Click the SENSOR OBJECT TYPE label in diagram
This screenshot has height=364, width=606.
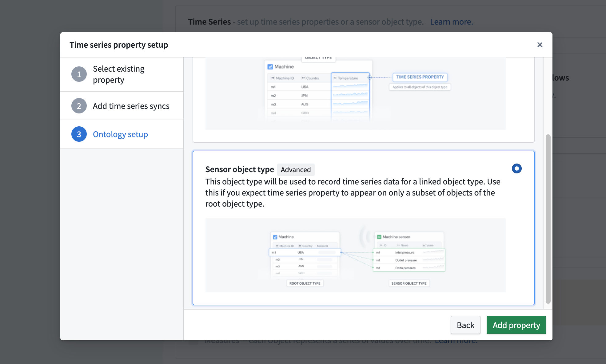(x=409, y=283)
